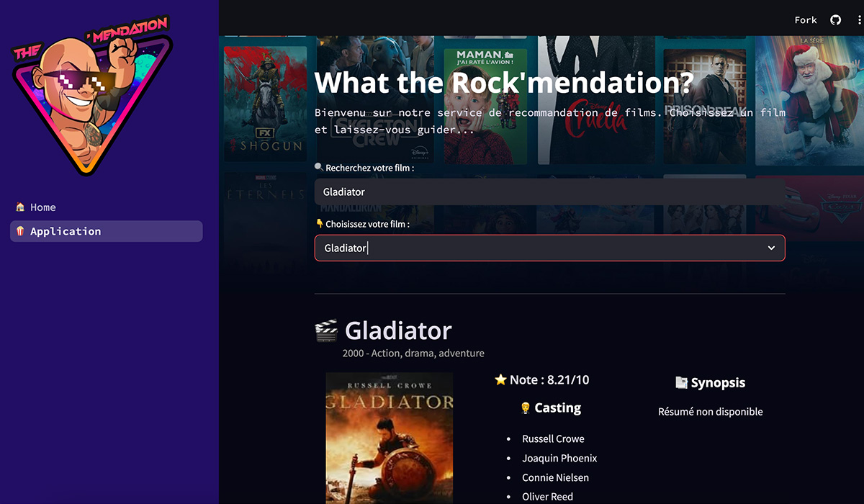Open the three-dot main menu
The image size is (864, 504).
(x=859, y=20)
